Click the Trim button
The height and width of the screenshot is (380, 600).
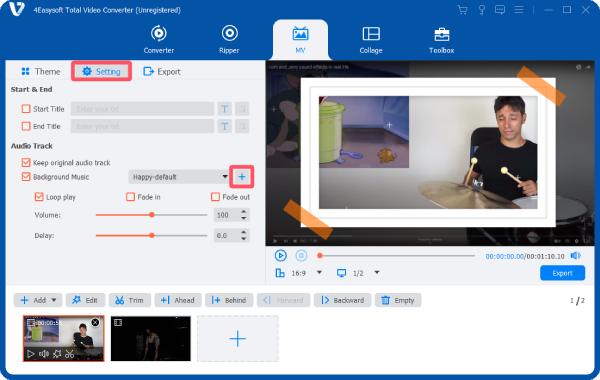(130, 300)
